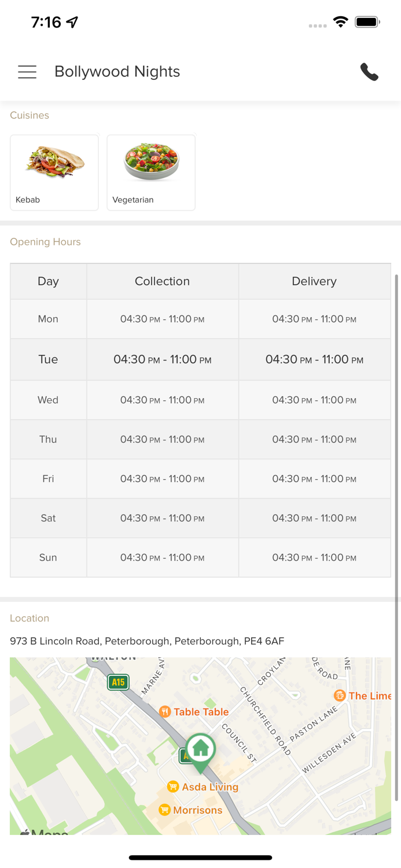Open the hamburger menu

pyautogui.click(x=27, y=72)
